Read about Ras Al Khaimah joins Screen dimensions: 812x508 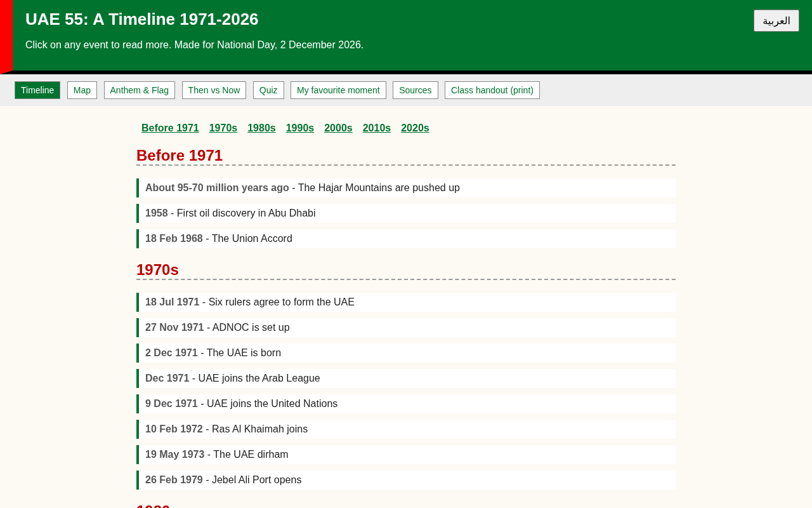point(406,429)
